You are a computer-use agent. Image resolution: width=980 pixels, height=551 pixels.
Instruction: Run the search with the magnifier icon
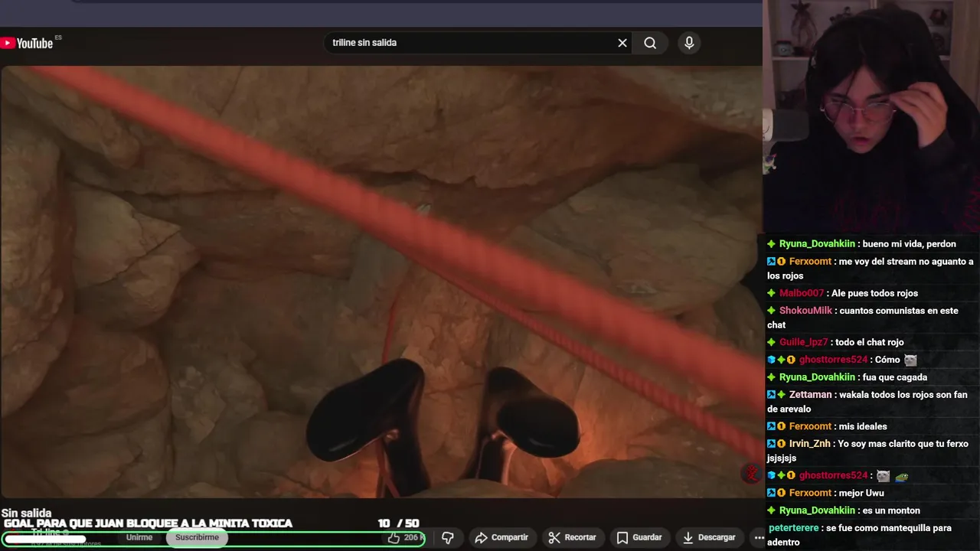click(x=650, y=43)
